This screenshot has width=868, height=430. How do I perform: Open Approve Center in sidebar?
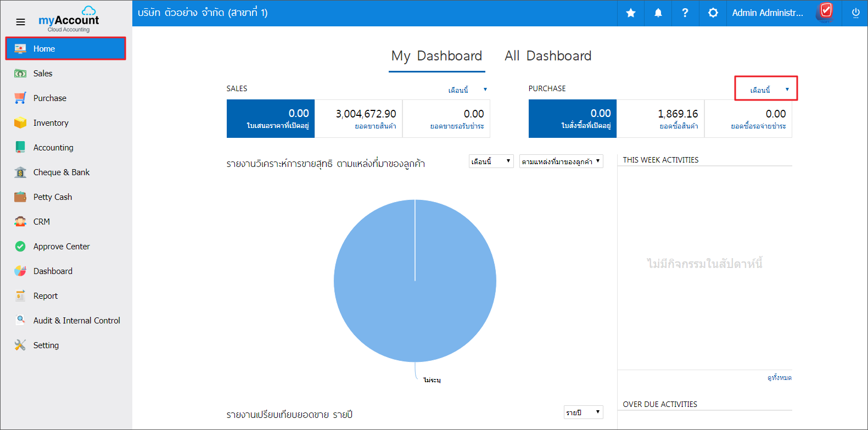coord(61,247)
